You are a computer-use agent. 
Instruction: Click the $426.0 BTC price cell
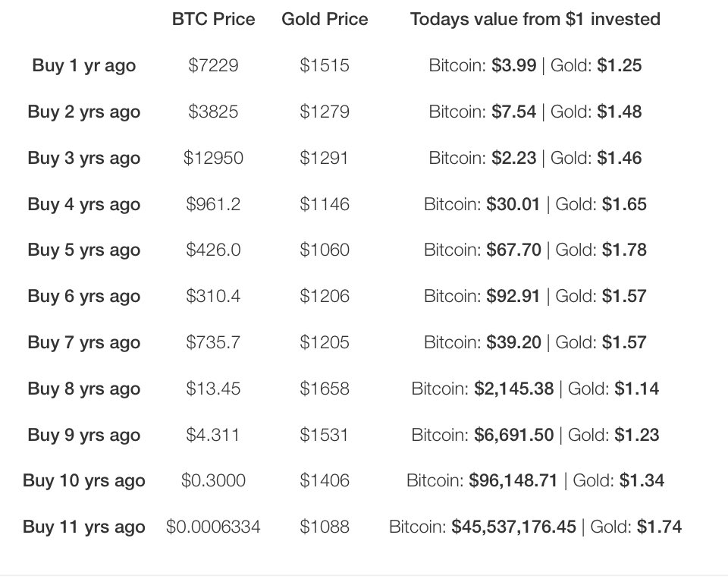click(213, 250)
